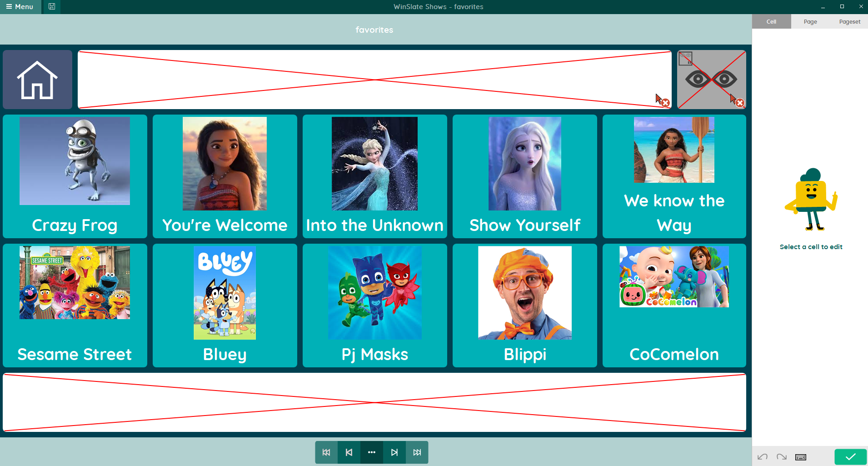Open the page list ellipsis button
The image size is (868, 466).
tap(372, 452)
